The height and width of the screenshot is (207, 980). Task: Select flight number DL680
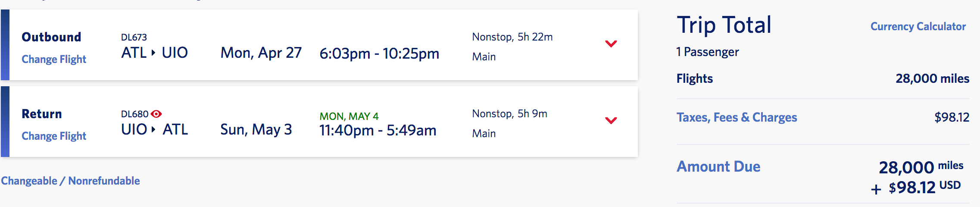pyautogui.click(x=135, y=114)
